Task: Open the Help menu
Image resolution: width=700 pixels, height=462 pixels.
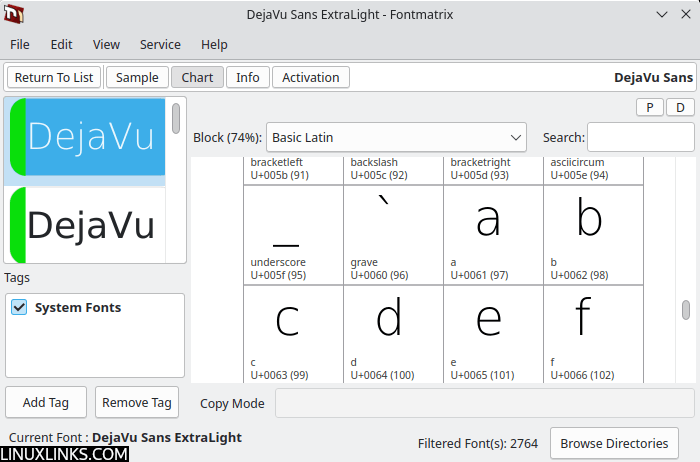Action: point(214,45)
